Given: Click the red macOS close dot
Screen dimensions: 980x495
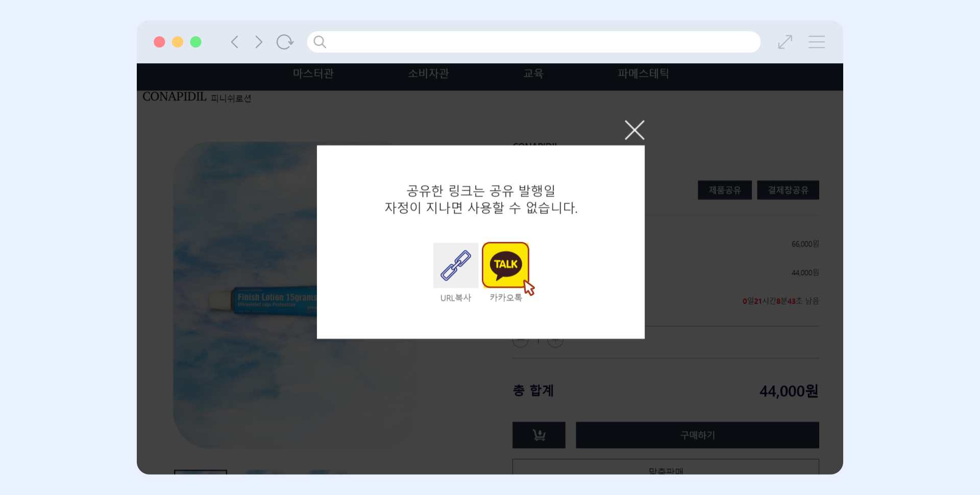Looking at the screenshot, I should pyautogui.click(x=159, y=42).
